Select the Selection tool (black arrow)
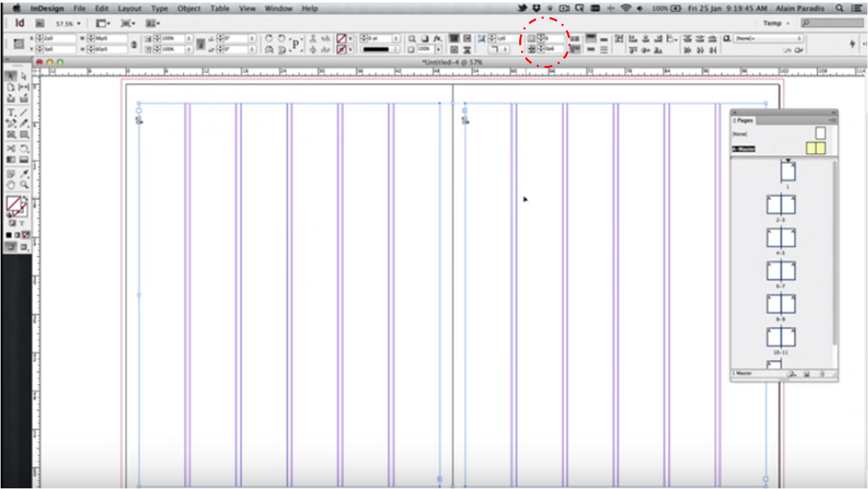The image size is (868, 489). (10, 76)
